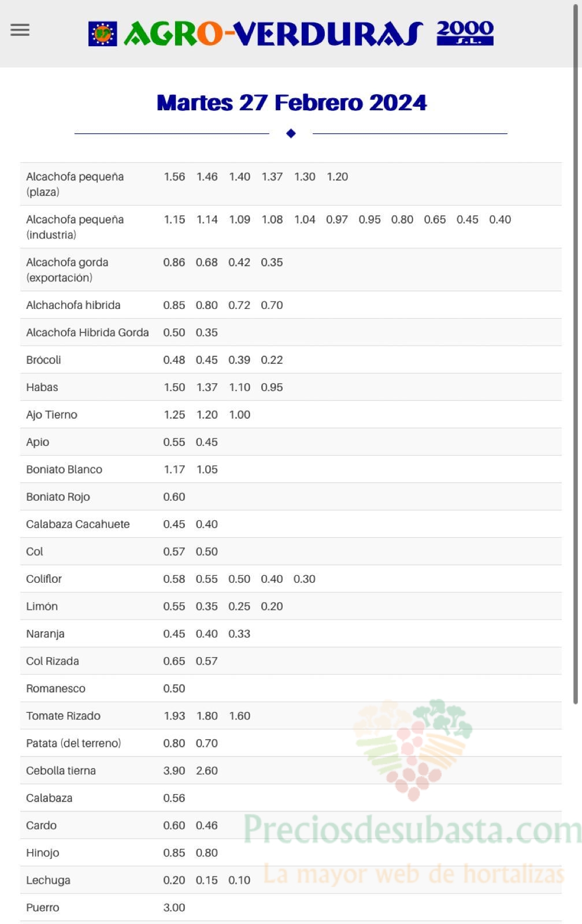Click the Martes 27 Febrero 2024 heading
Image resolution: width=582 pixels, height=924 pixels.
pyautogui.click(x=291, y=103)
